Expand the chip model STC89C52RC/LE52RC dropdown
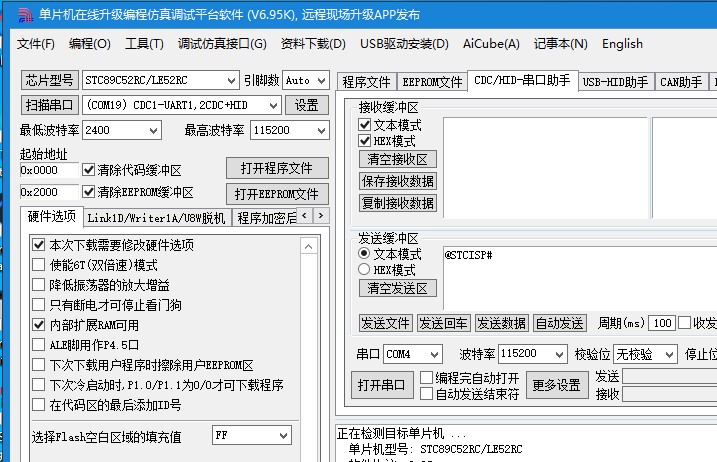Screen dimensions: 717x462 (x=231, y=81)
